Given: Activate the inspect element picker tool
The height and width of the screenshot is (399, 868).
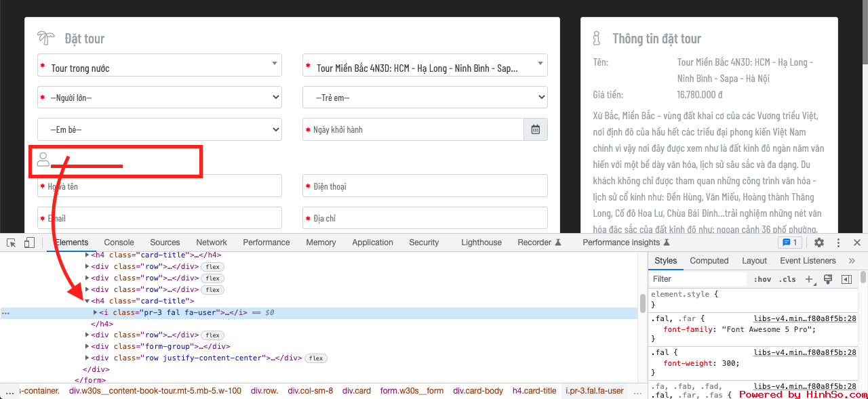Looking at the screenshot, I should point(12,243).
